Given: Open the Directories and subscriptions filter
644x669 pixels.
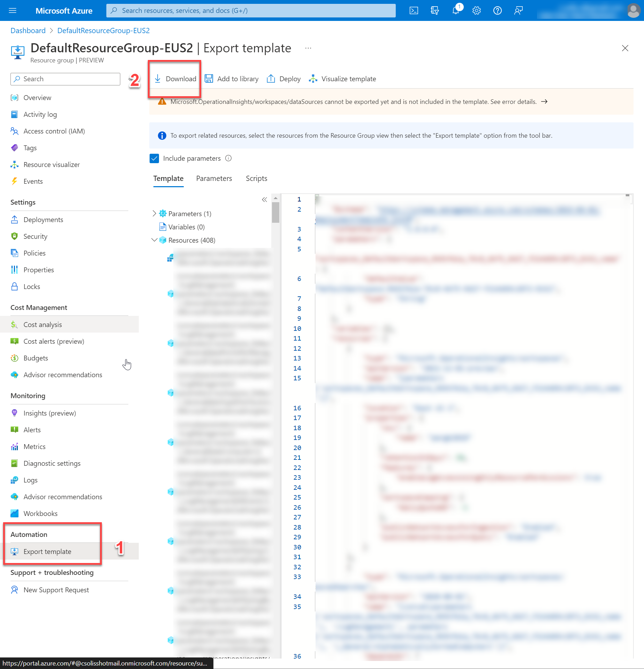Looking at the screenshot, I should pos(435,10).
